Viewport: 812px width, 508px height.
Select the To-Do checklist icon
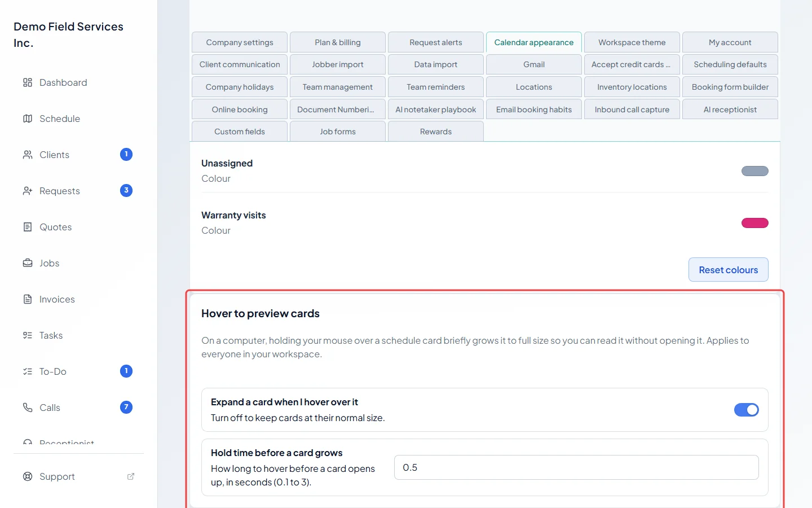click(x=28, y=371)
